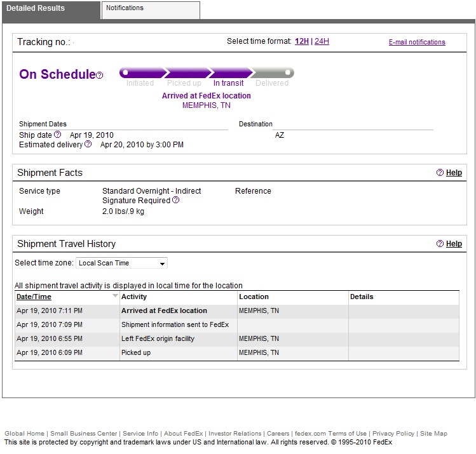The width and height of the screenshot is (476, 454).
Task: Switch time format to 24H
Action: coord(322,42)
